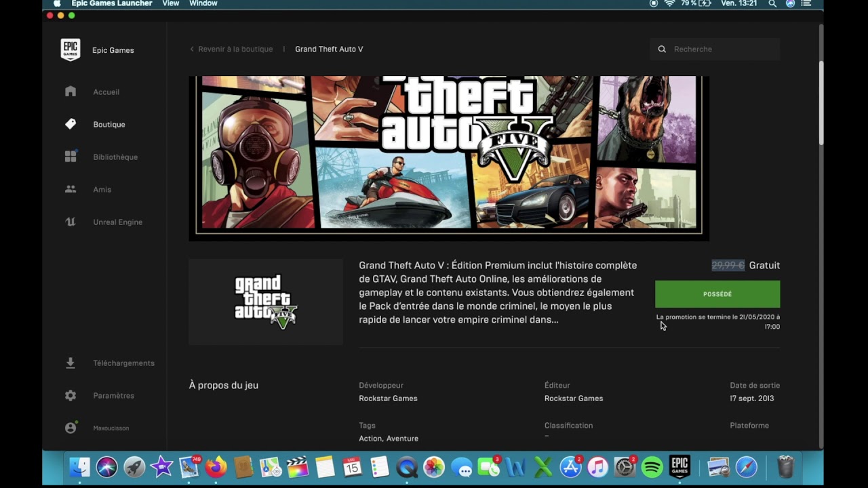The height and width of the screenshot is (488, 868).
Task: Open Messages chat bubble in dock
Action: pyautogui.click(x=461, y=467)
